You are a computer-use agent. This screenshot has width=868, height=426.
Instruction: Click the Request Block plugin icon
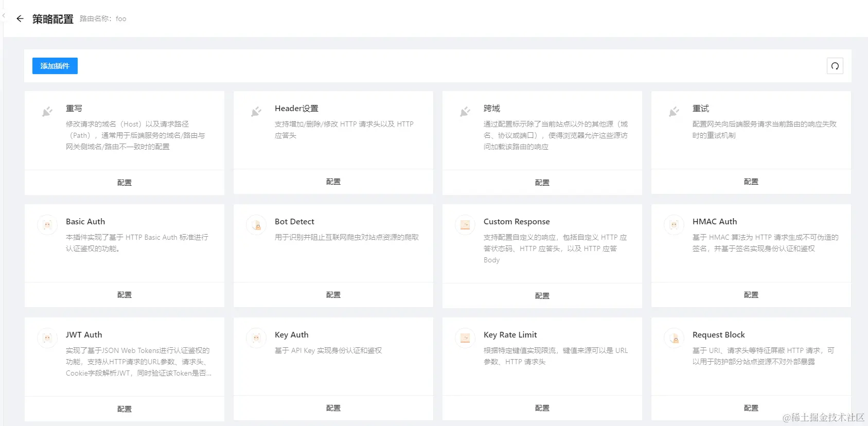point(674,338)
